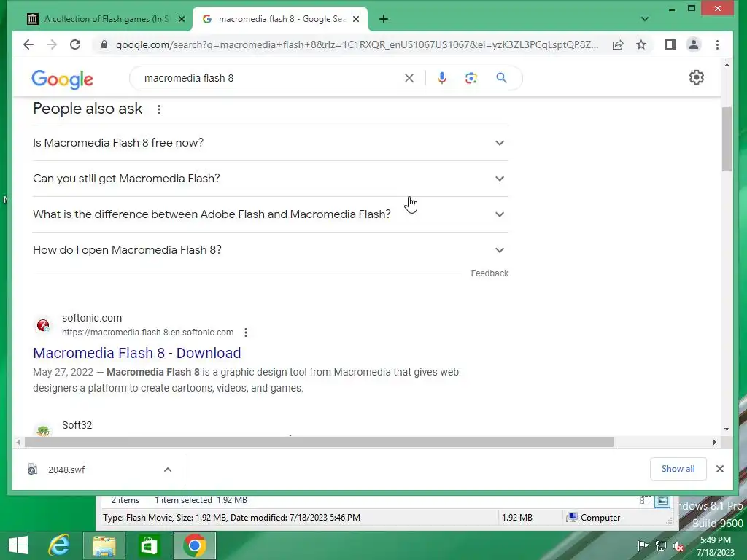The width and height of the screenshot is (747, 560).
Task: View site info via the padlock icon
Action: click(104, 44)
